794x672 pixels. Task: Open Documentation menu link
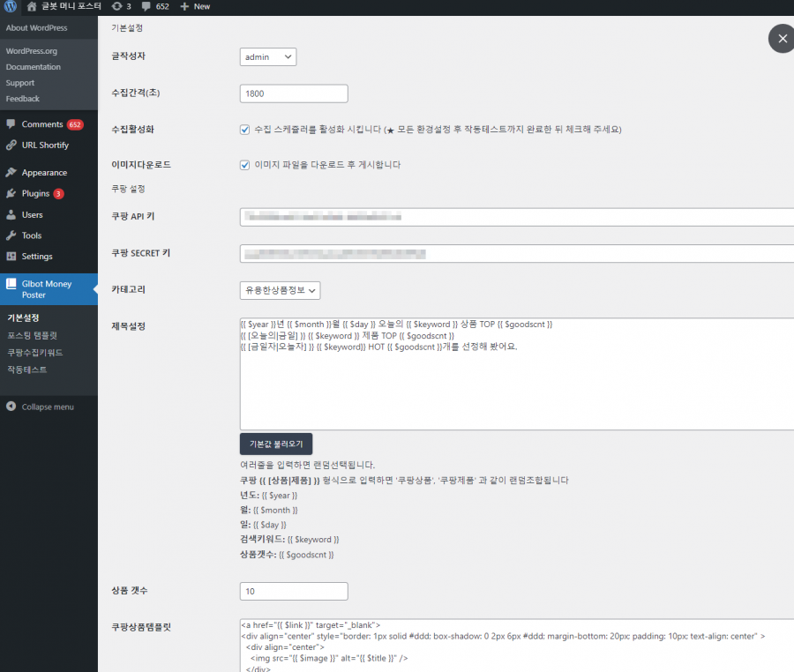pos(34,67)
